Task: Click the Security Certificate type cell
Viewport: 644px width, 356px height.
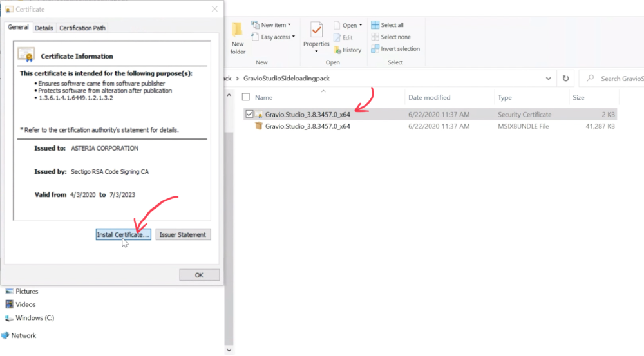Action: (524, 115)
